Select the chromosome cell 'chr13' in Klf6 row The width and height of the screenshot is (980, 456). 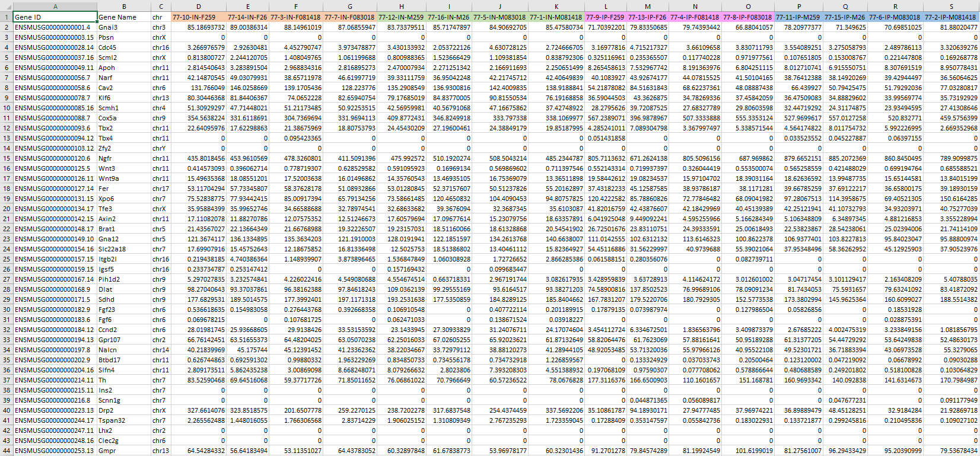161,98
